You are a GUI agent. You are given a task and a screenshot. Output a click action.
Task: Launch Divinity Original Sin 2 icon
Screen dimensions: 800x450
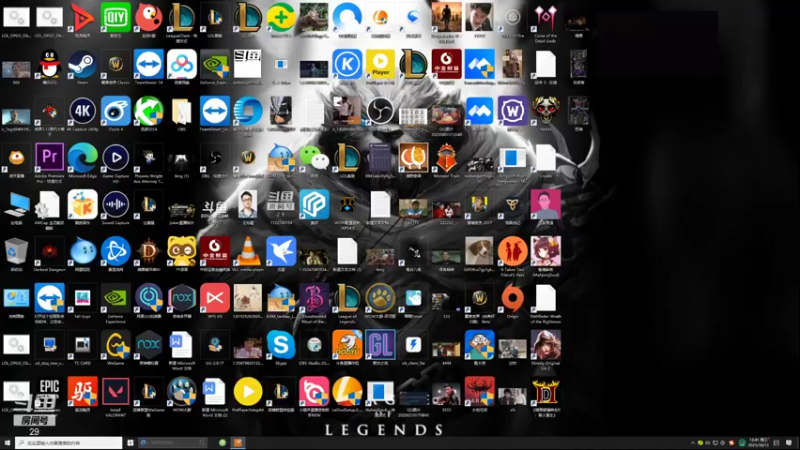tap(545, 344)
